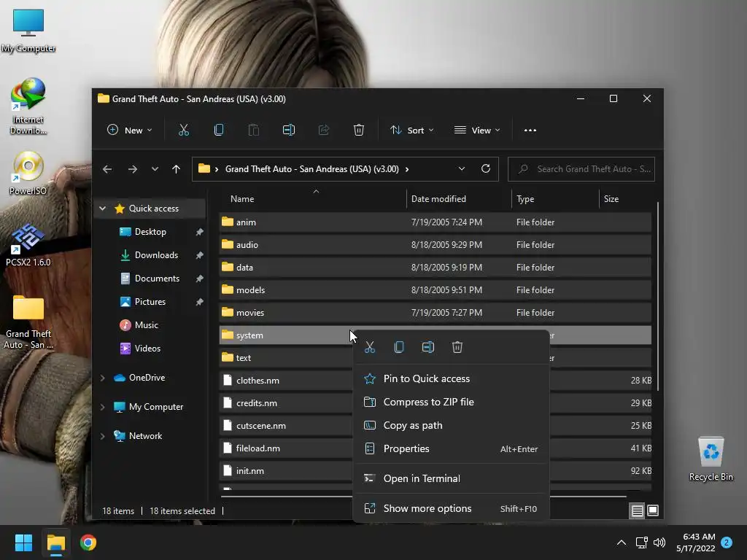747x560 pixels.
Task: Click the Cut scissors in the context menu
Action: click(x=370, y=347)
